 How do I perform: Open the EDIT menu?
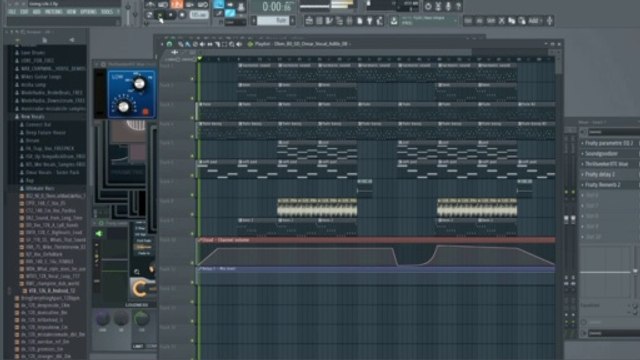click(24, 12)
